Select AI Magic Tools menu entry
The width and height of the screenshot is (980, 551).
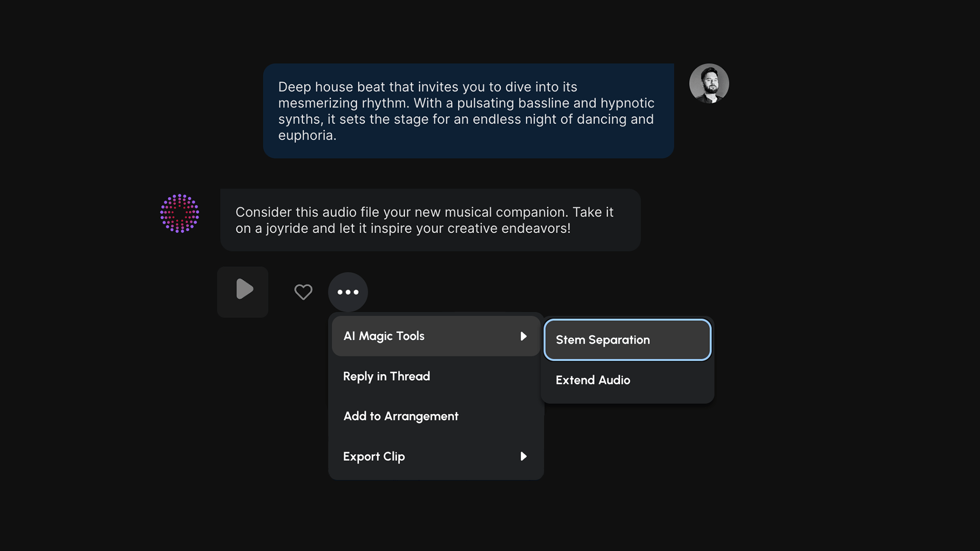point(384,336)
